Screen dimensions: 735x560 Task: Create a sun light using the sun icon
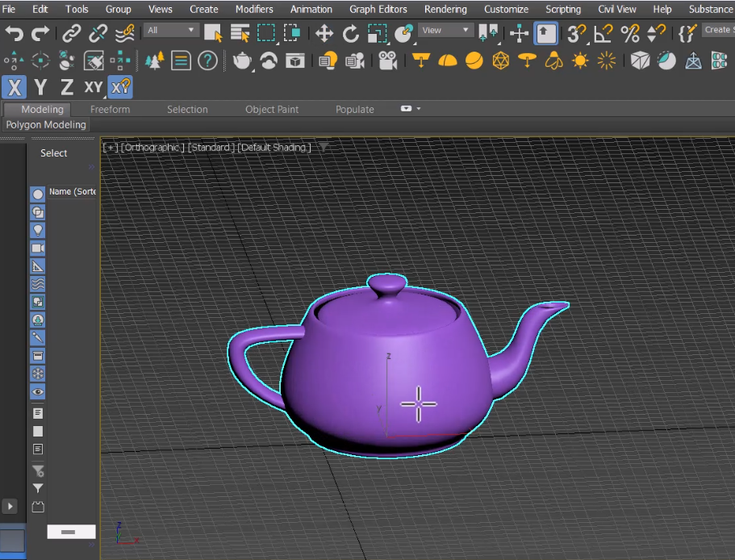pos(580,61)
